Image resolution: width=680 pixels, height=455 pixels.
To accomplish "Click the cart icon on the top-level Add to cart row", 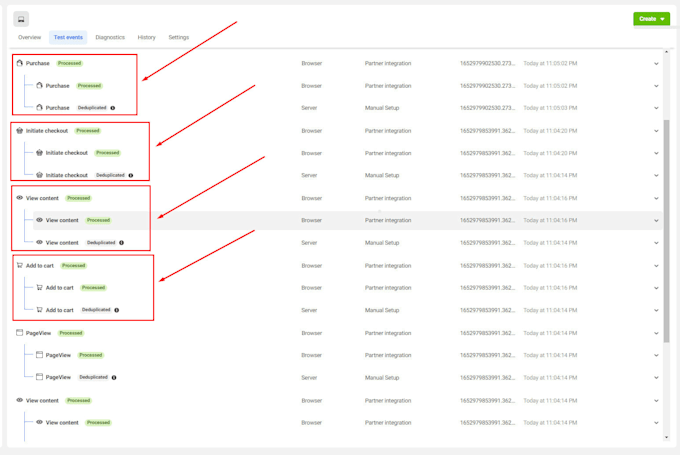I will 20,265.
